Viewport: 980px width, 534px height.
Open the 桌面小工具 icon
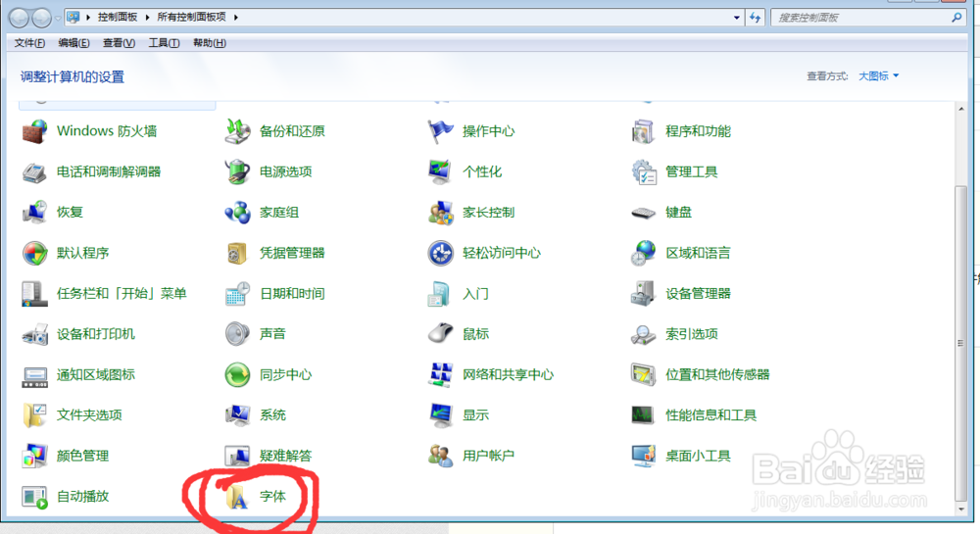[643, 456]
